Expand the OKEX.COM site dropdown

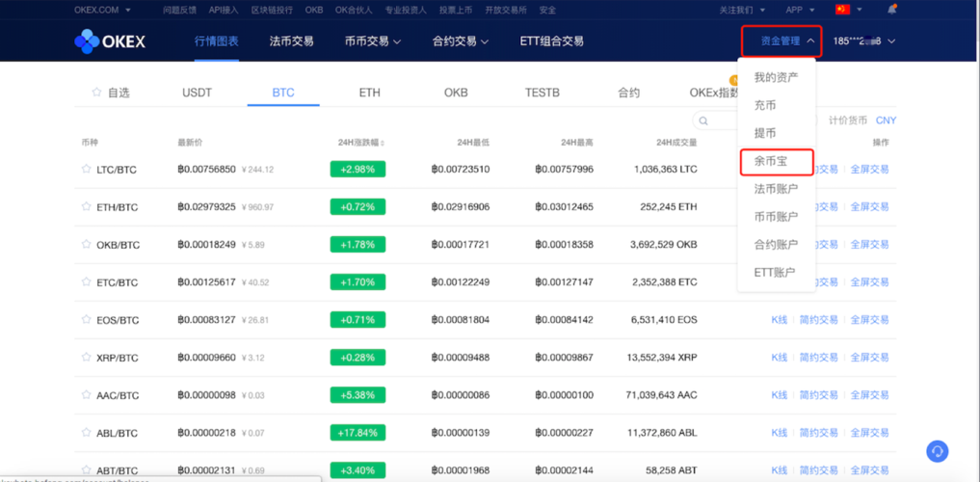pyautogui.click(x=102, y=10)
